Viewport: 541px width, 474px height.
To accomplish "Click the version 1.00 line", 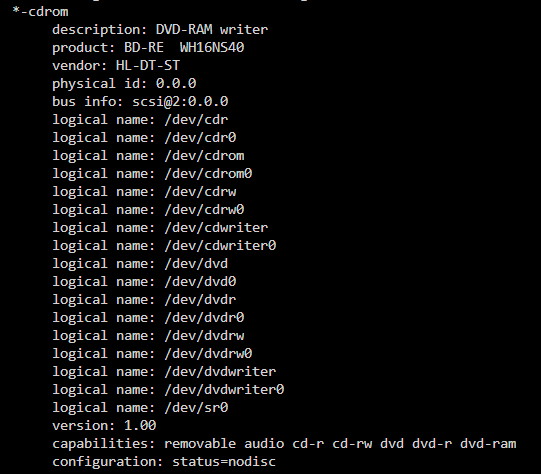I will 104,425.
